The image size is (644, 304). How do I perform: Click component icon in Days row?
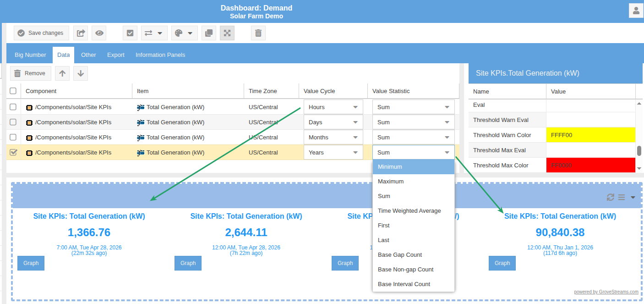[29, 122]
